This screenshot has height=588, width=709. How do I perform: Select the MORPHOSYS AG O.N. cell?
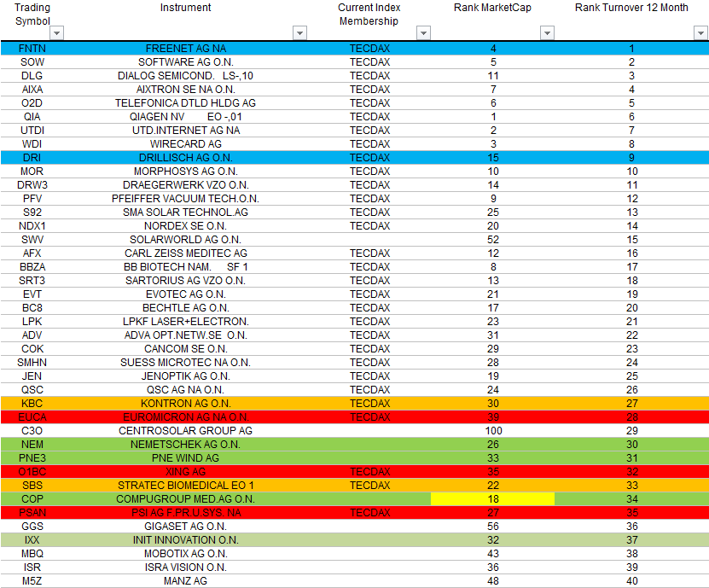point(186,172)
